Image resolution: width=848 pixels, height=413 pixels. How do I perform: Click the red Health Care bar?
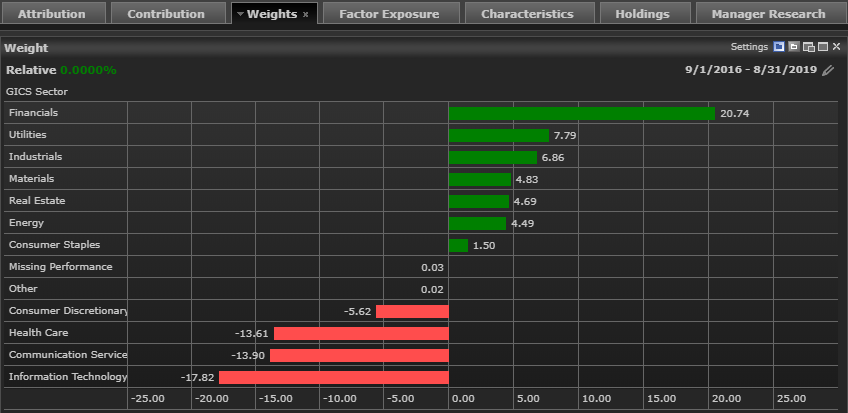361,333
